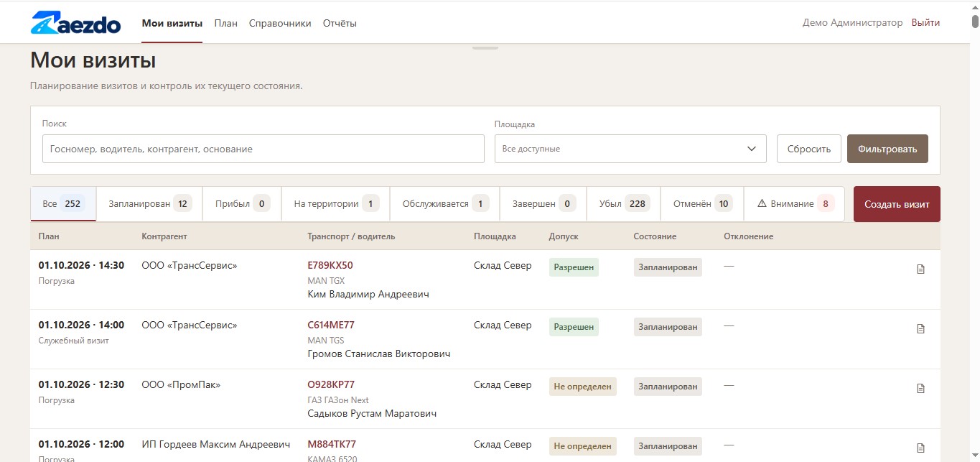Open document icon for C614ME77 visit
Image resolution: width=980 pixels, height=462 pixels.
point(921,329)
